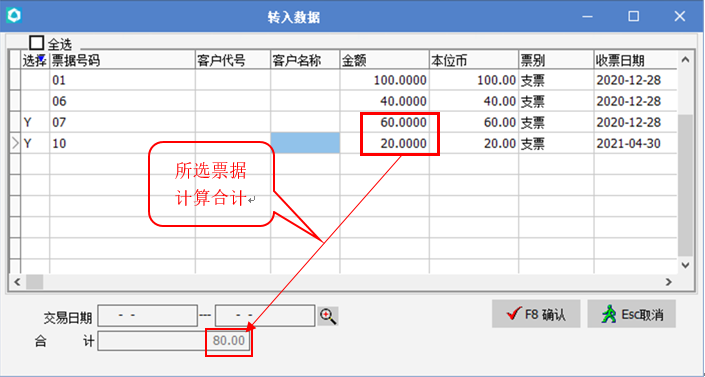Click the magnifier search icon beside date range
Viewport: 705px width, 377px height.
tap(328, 316)
